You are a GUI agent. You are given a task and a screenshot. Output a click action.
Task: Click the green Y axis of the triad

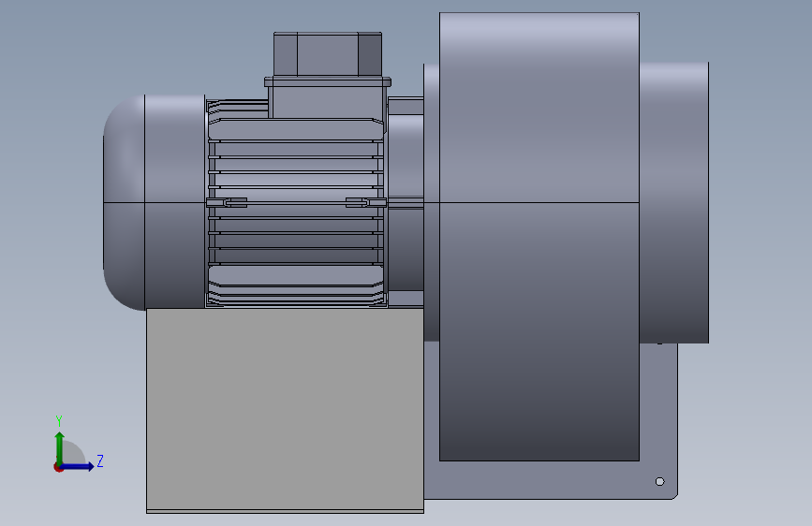click(60, 447)
